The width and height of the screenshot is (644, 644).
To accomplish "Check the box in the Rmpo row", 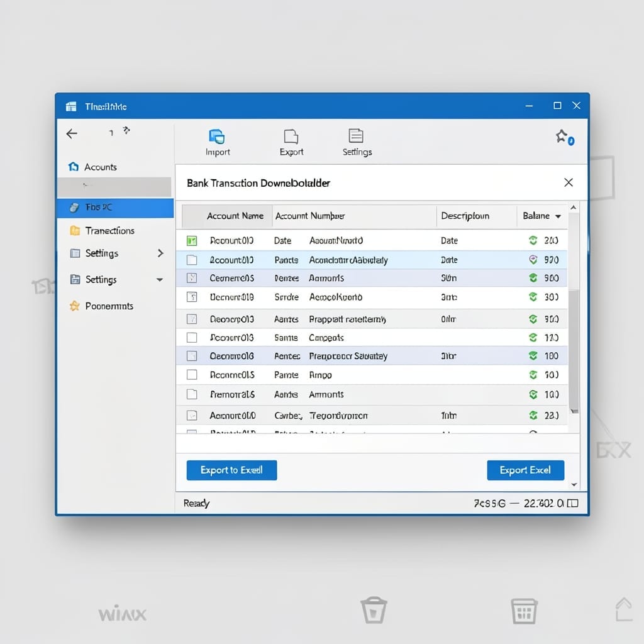I will [192, 375].
